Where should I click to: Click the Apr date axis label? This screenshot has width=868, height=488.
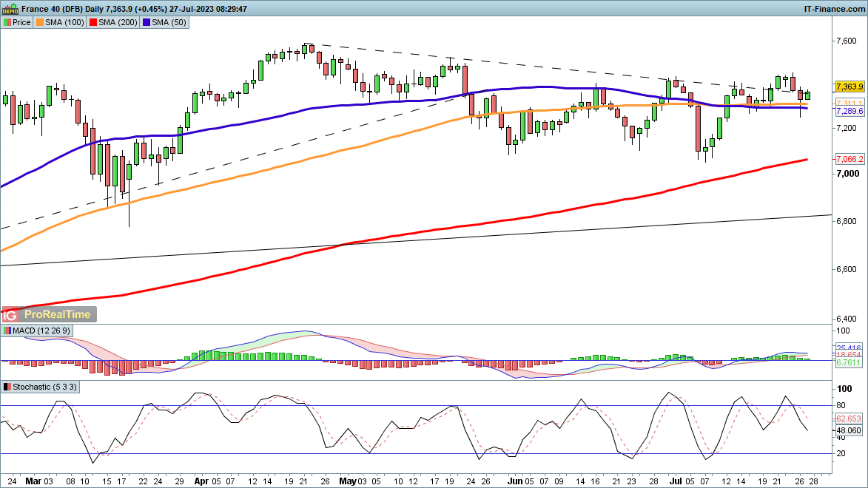pyautogui.click(x=201, y=481)
